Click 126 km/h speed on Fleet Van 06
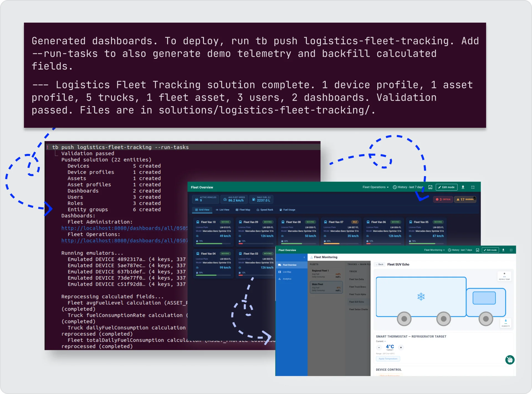532x394 pixels. click(x=395, y=236)
